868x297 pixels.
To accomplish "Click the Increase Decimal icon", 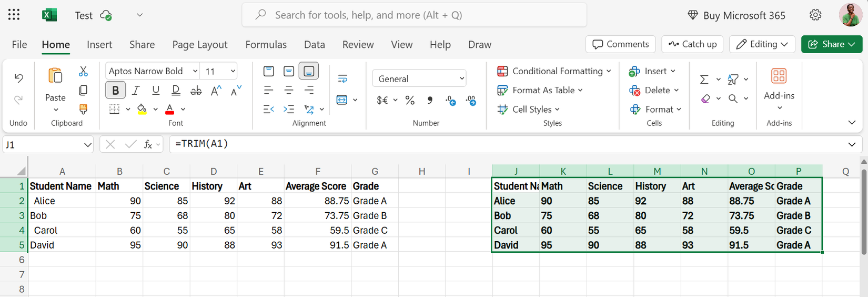I will 451,100.
